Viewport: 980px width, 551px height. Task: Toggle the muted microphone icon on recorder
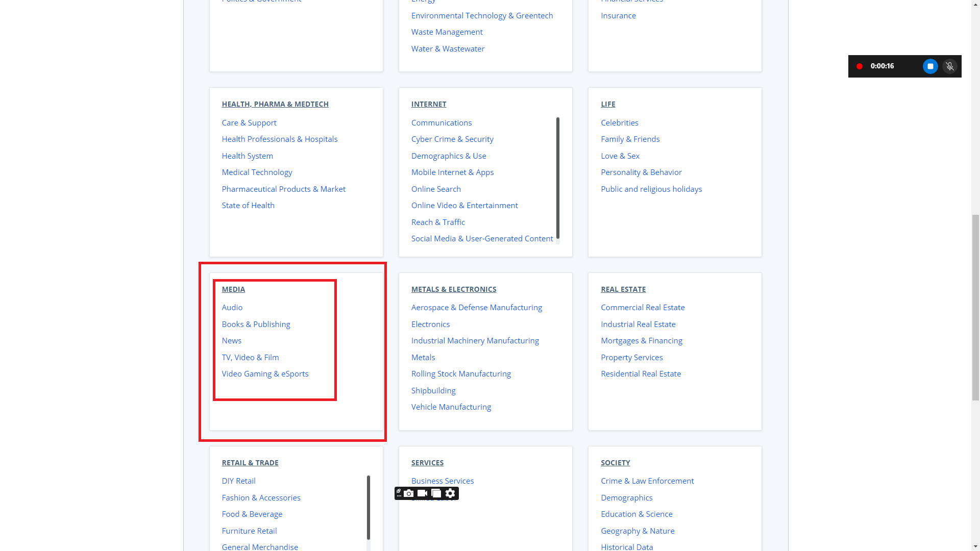click(949, 66)
